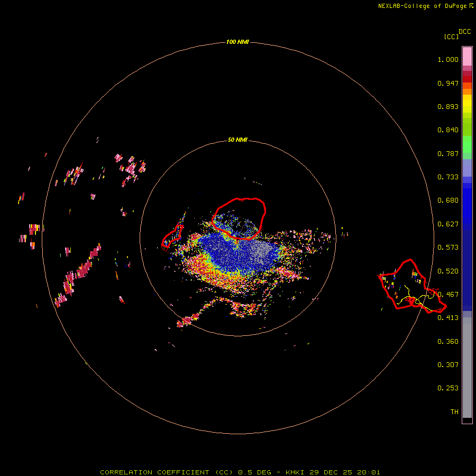Select the 0.733 scale value
This screenshot has height=476, width=476.
[x=448, y=177]
